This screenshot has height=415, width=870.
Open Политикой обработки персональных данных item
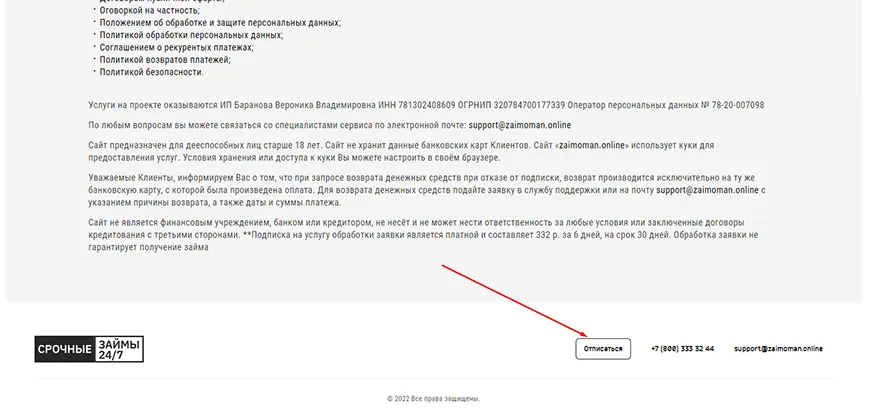pos(190,34)
